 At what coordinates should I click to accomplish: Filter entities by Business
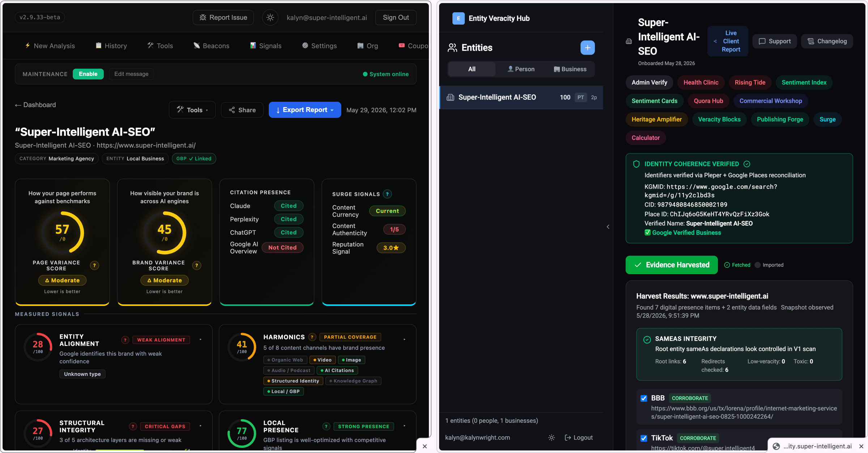coord(570,69)
